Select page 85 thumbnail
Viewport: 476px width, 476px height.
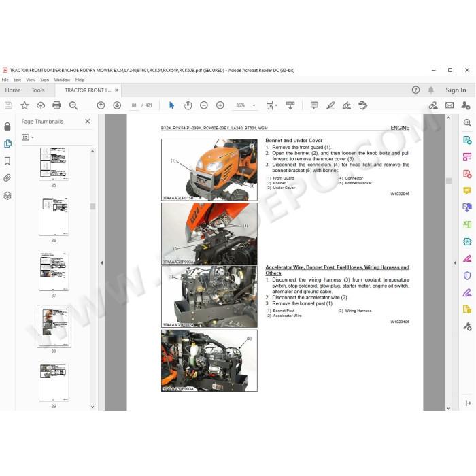[54, 164]
